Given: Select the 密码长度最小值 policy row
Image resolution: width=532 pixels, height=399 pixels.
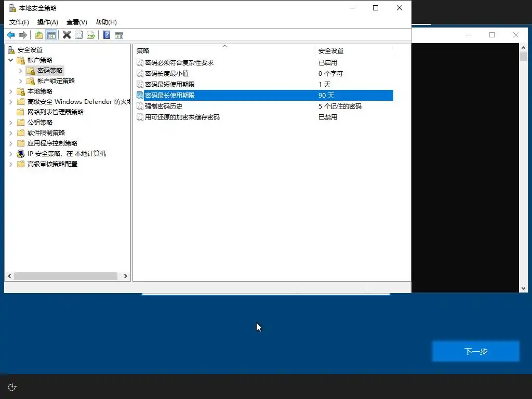Looking at the screenshot, I should (x=264, y=74).
